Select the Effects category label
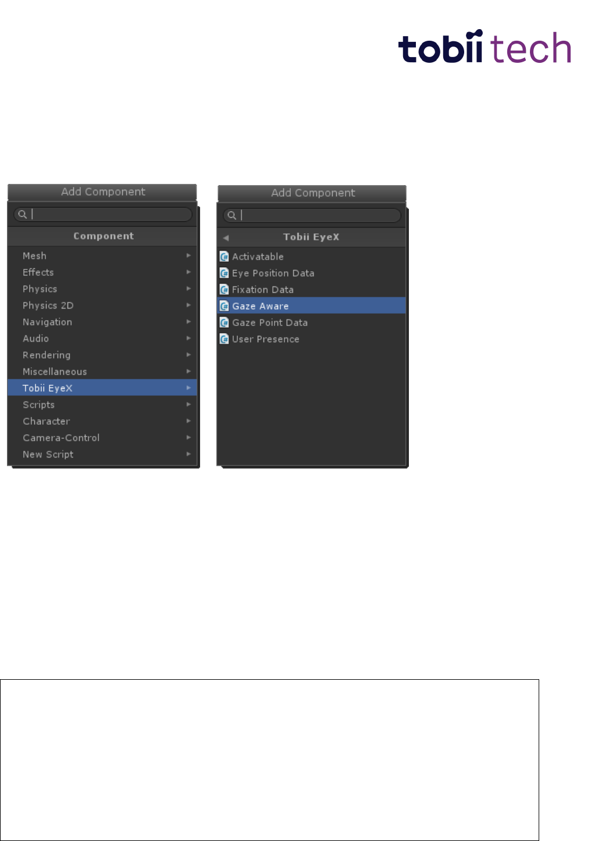This screenshot has height=841, width=616. click(38, 272)
